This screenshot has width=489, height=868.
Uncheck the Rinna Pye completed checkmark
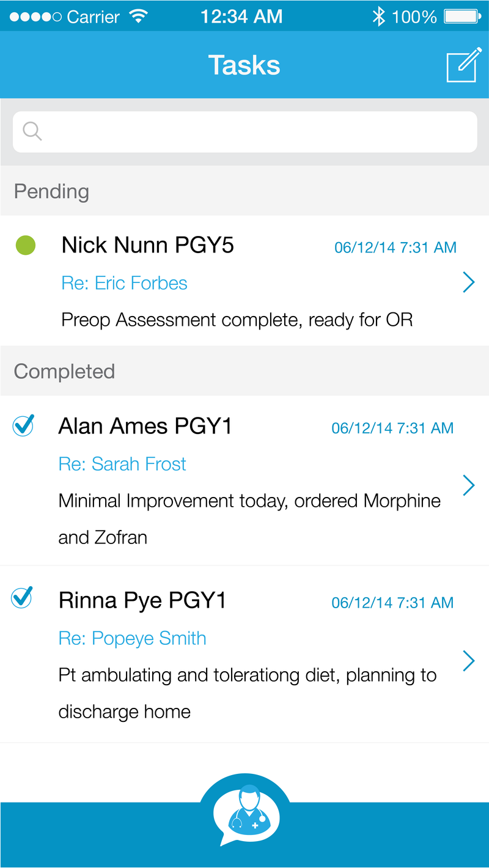click(x=22, y=597)
